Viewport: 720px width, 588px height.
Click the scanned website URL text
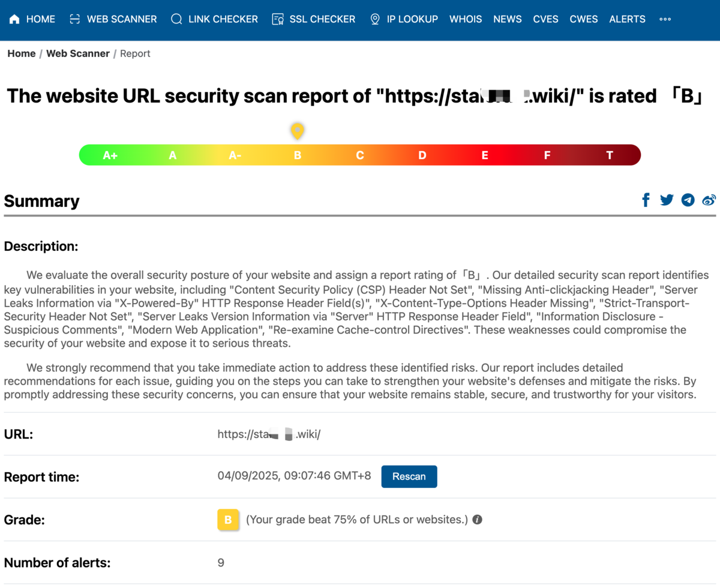(x=269, y=434)
